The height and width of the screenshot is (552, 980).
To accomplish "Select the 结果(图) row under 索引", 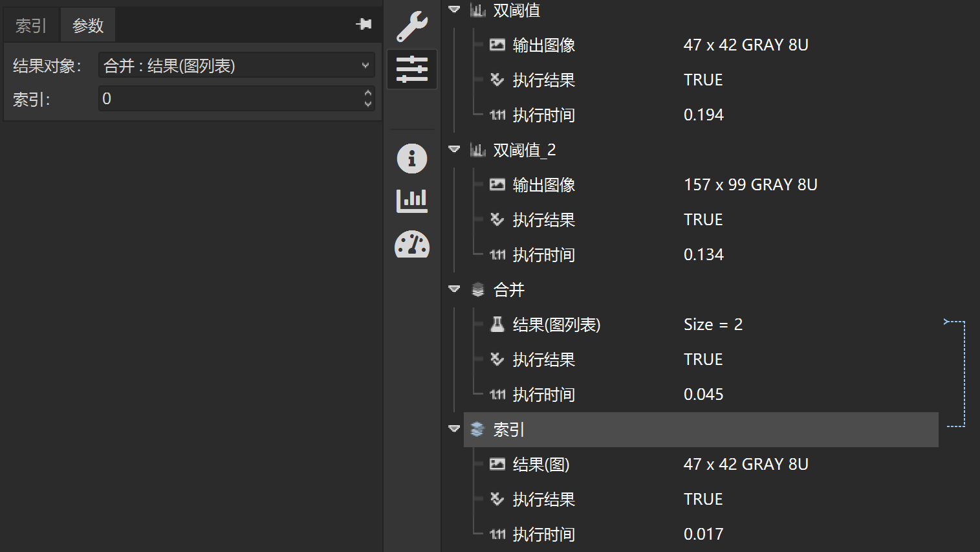I will click(541, 465).
